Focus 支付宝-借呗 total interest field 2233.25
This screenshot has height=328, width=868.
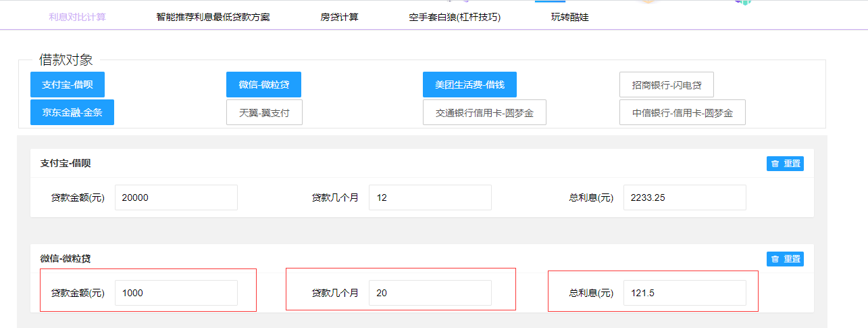coord(685,197)
